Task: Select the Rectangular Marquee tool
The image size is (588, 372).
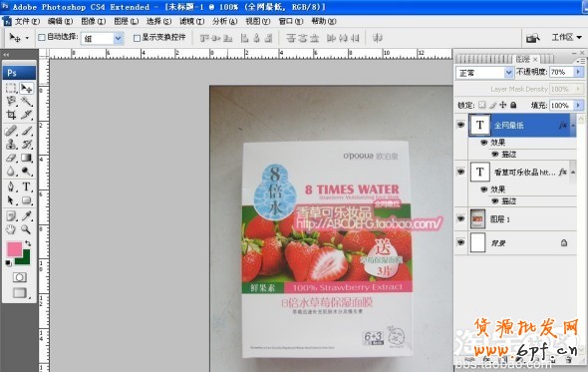Action: [x=11, y=88]
